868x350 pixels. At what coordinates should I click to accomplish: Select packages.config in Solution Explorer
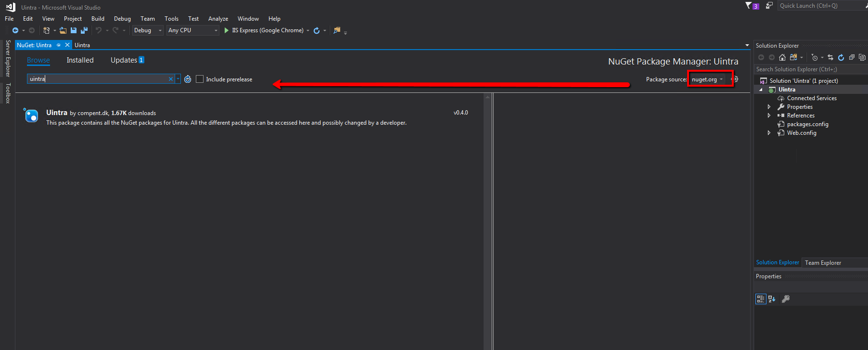(807, 124)
